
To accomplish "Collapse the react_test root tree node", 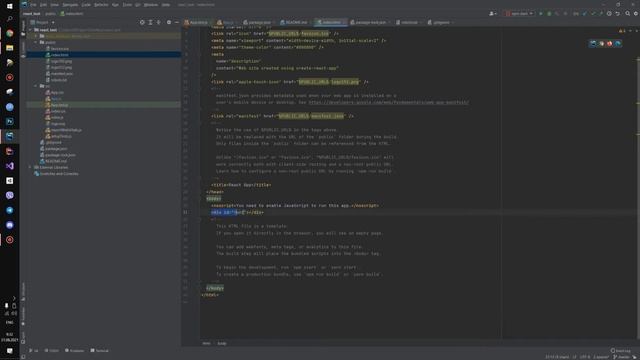I will pyautogui.click(x=30, y=30).
